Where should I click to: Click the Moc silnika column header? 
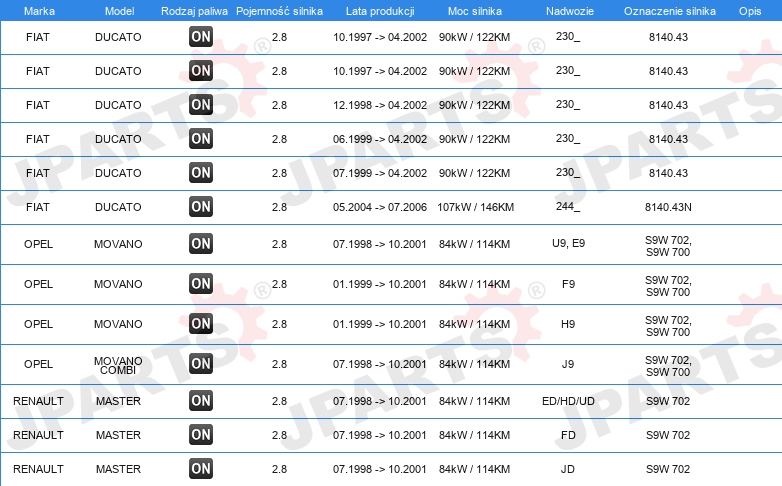pyautogui.click(x=475, y=11)
